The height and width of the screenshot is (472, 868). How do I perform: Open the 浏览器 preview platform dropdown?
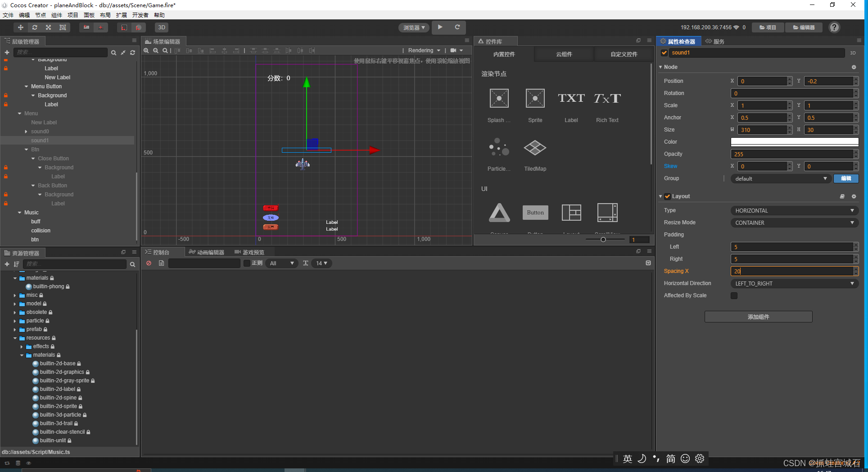click(x=414, y=27)
